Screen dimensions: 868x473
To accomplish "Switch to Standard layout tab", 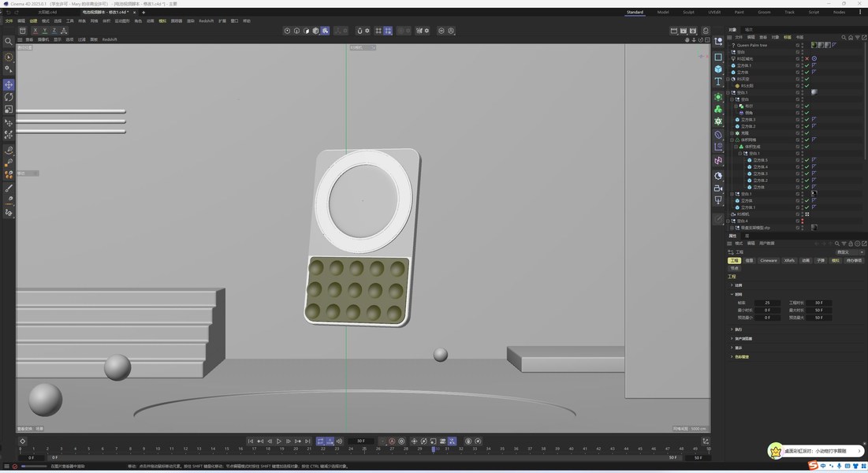I will click(x=635, y=12).
